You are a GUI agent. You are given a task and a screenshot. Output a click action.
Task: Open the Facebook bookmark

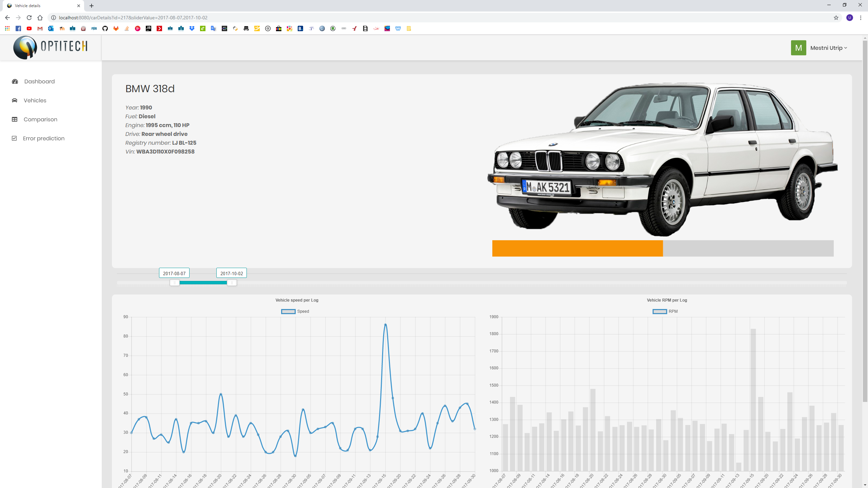pyautogui.click(x=18, y=28)
